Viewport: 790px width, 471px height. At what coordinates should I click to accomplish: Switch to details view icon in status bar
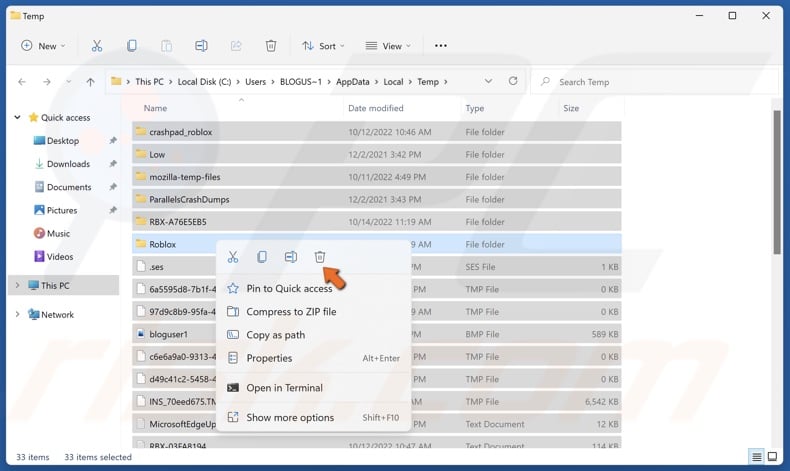click(x=757, y=457)
